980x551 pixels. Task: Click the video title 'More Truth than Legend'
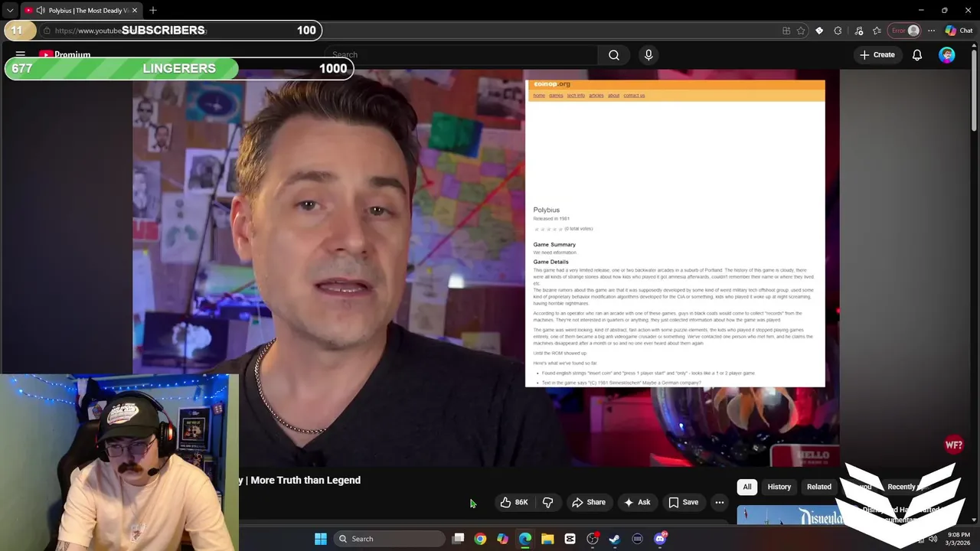coord(305,481)
